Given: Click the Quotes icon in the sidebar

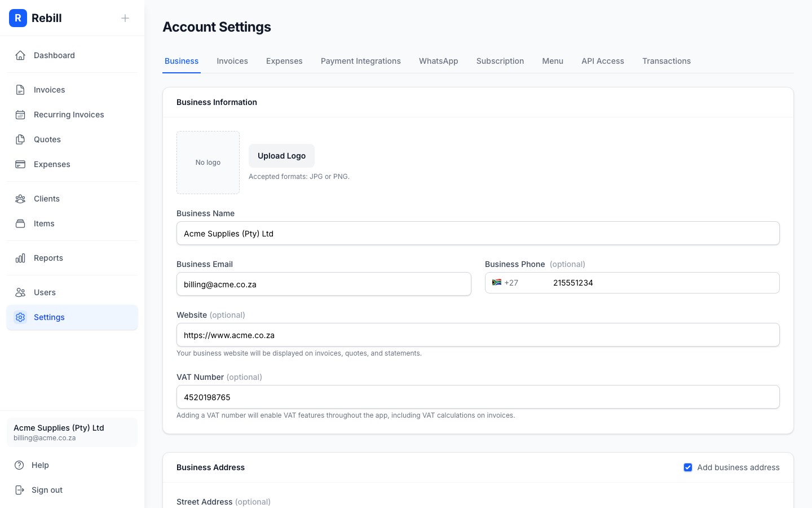Looking at the screenshot, I should [20, 139].
